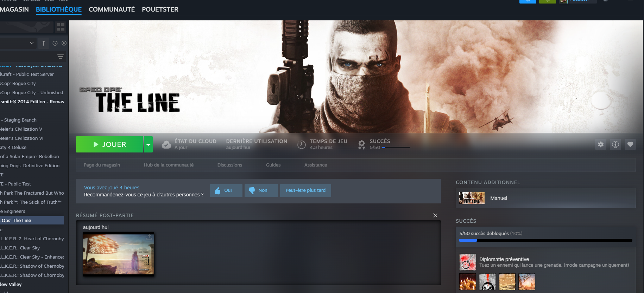Choose Peut-être plus tard
644x293 pixels.
point(305,190)
